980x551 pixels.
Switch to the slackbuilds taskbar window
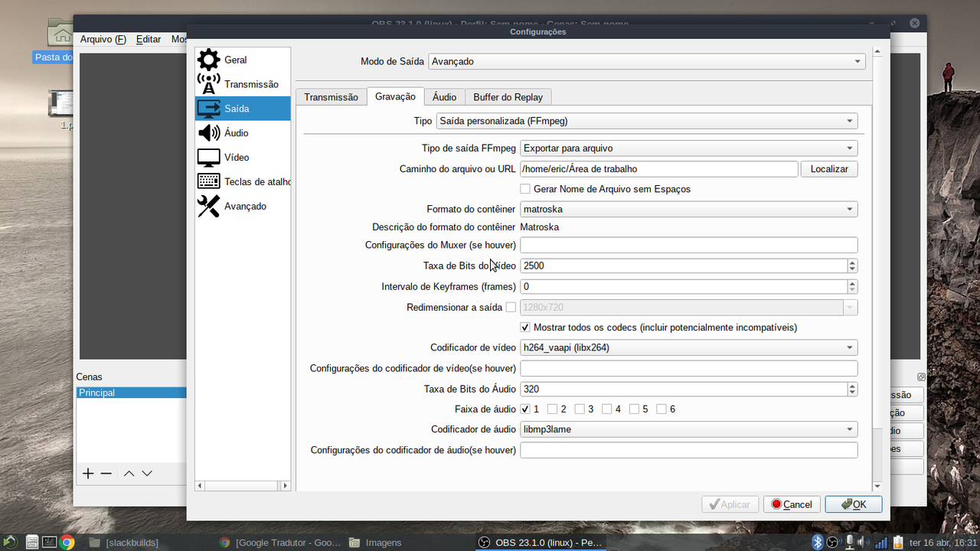pos(124,543)
